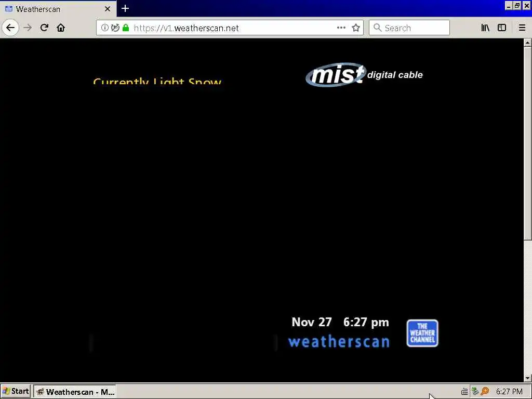
Task: Show site information via the info icon
Action: pos(105,28)
